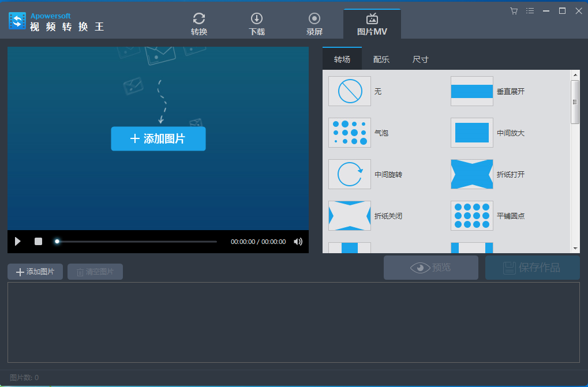Select the 气泡 bubble transition icon

[x=350, y=133]
